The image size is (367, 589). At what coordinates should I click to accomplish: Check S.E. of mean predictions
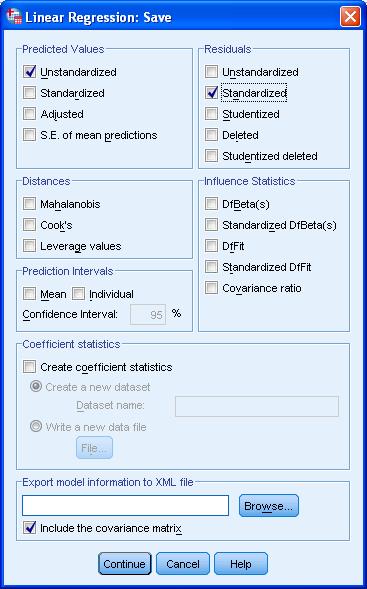(29, 134)
